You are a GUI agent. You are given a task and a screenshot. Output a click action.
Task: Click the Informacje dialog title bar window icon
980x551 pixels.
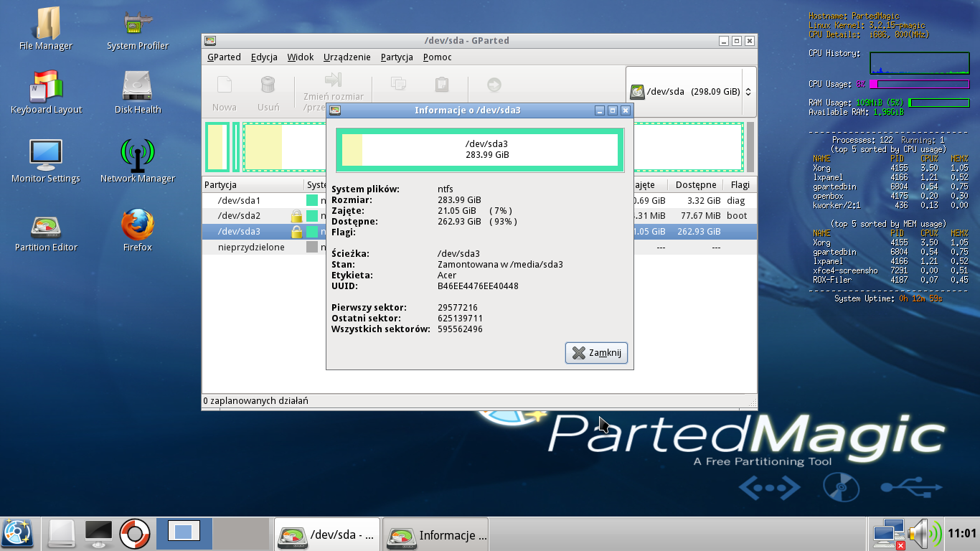click(335, 110)
